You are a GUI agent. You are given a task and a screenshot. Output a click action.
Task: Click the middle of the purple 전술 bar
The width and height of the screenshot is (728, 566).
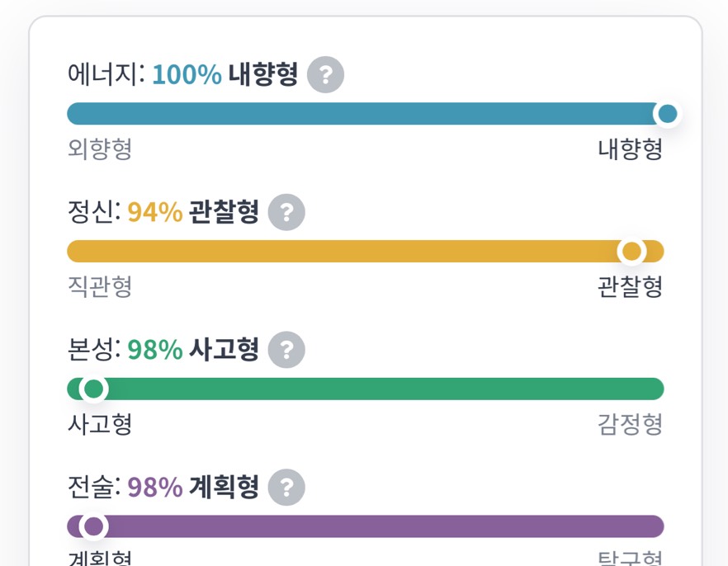click(366, 526)
